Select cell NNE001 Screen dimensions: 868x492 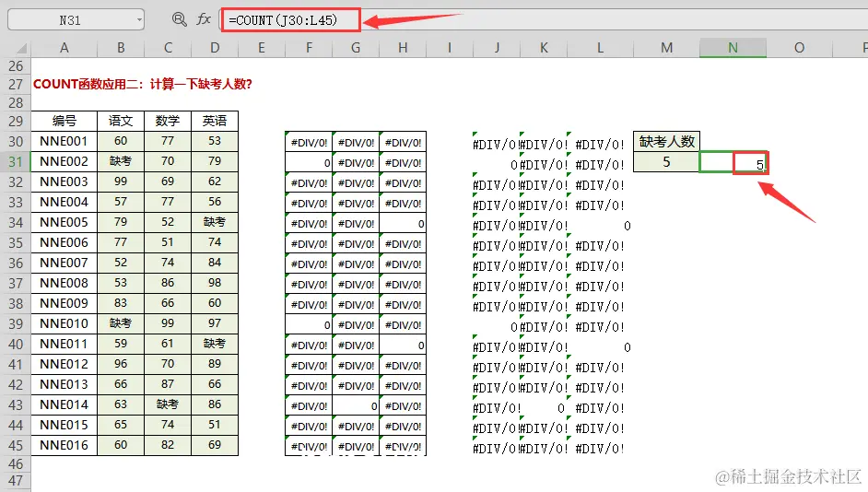[x=65, y=141]
